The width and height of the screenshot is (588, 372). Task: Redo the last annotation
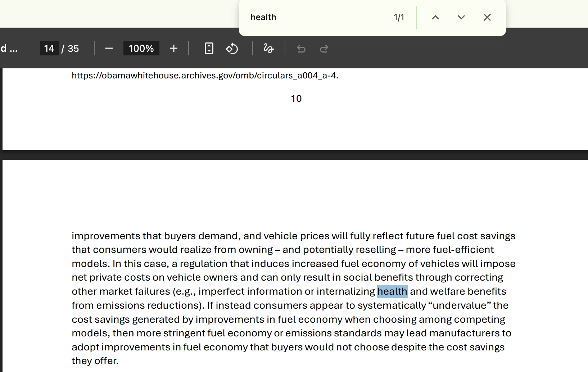click(x=324, y=49)
